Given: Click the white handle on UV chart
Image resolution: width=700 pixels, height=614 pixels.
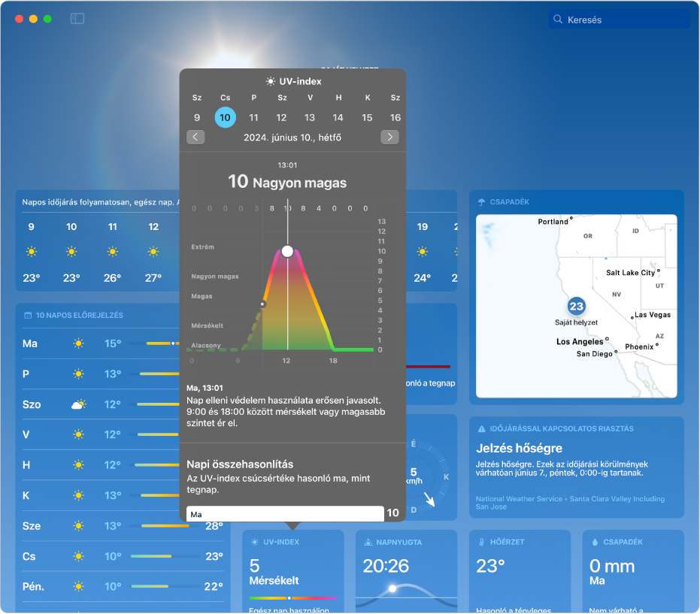Looking at the screenshot, I should click(287, 252).
